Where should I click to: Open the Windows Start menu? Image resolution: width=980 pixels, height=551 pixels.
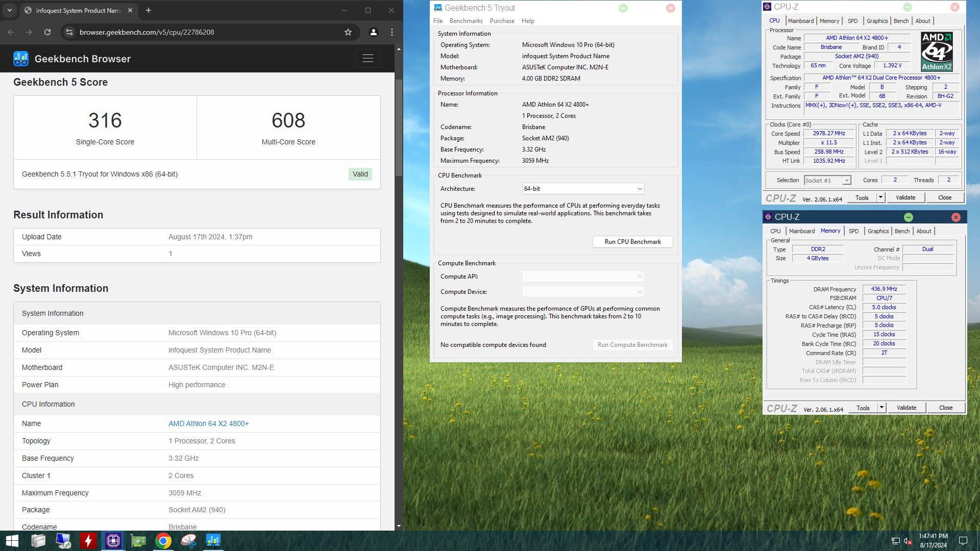click(x=12, y=541)
